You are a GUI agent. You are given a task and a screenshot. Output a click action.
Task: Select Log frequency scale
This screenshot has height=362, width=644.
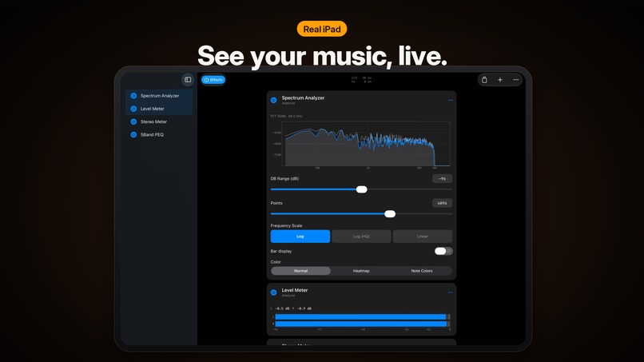tap(300, 237)
